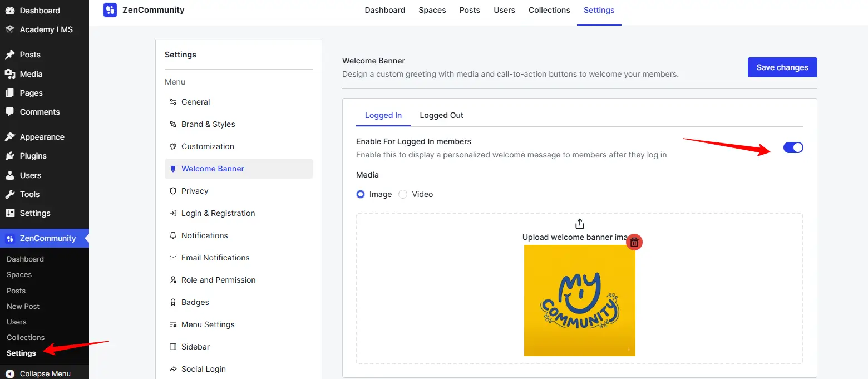Click the Pages icon in WordPress sidebar
Image resolution: width=868 pixels, height=379 pixels.
[x=10, y=93]
